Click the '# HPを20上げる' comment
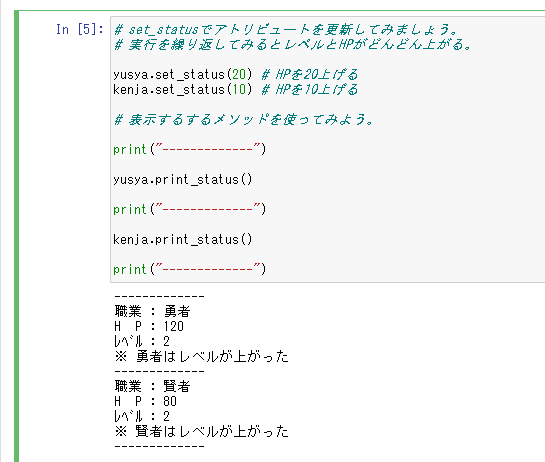This screenshot has width=545, height=462. click(x=309, y=75)
